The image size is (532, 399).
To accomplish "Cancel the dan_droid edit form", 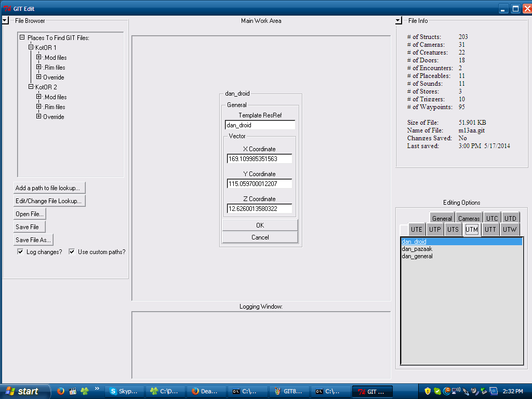I will click(x=260, y=237).
